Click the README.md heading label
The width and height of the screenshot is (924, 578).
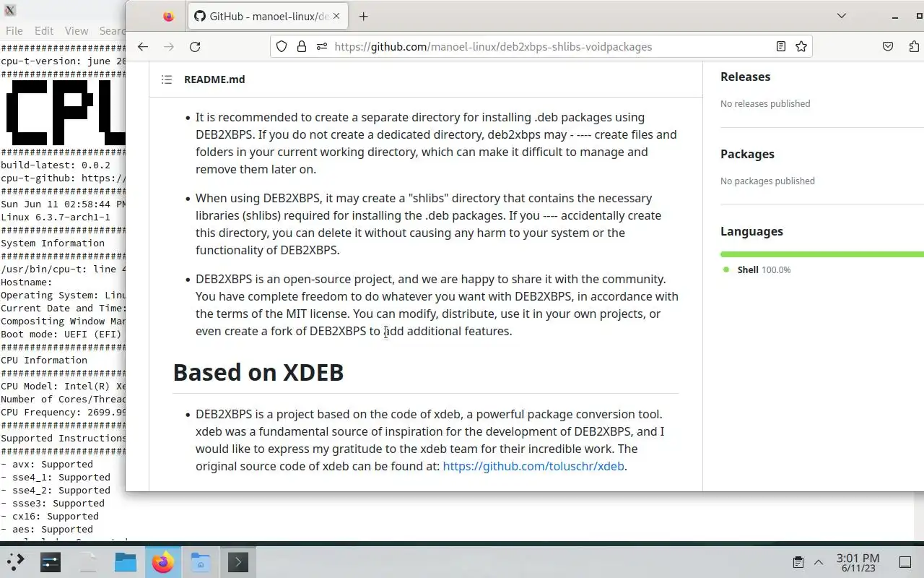pos(214,79)
